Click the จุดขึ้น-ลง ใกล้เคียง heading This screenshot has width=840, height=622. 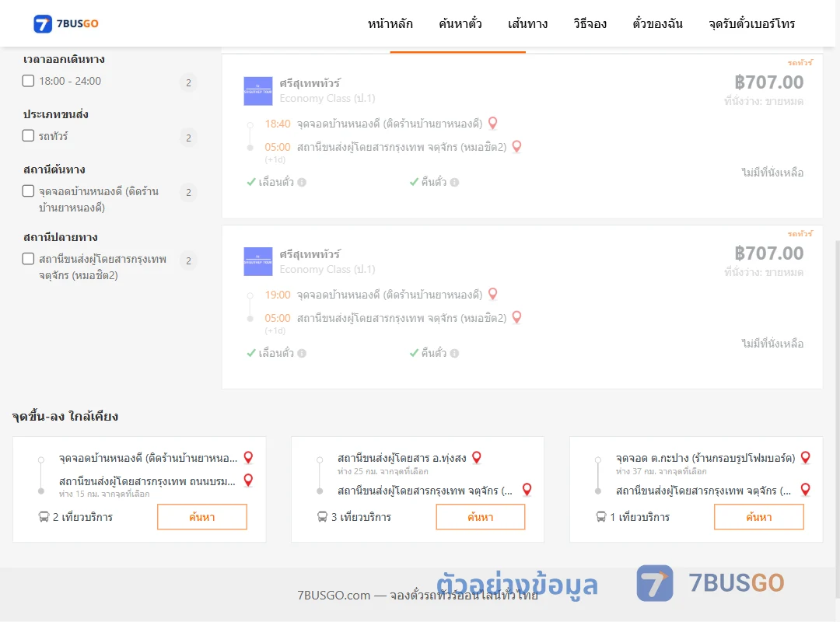pyautogui.click(x=65, y=416)
